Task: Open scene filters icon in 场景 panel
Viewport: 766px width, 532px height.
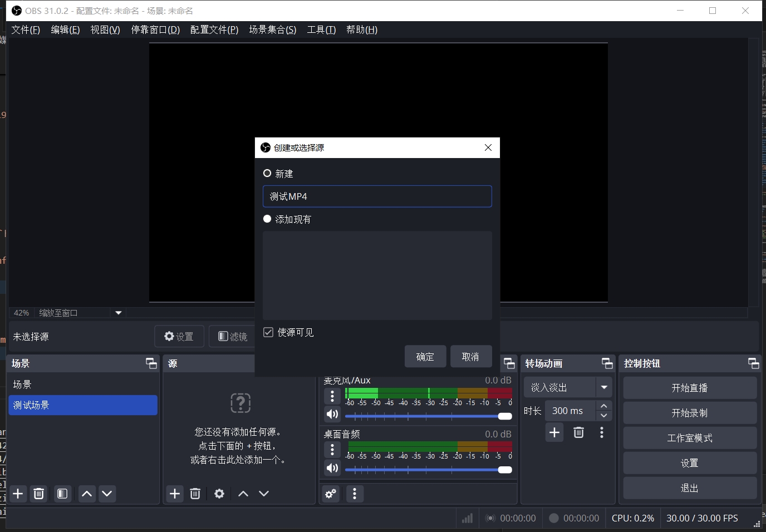Action: (62, 494)
